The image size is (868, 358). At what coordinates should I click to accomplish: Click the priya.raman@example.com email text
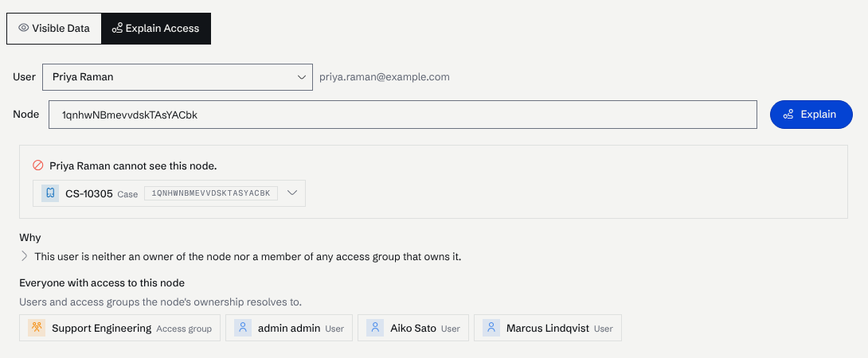(384, 77)
